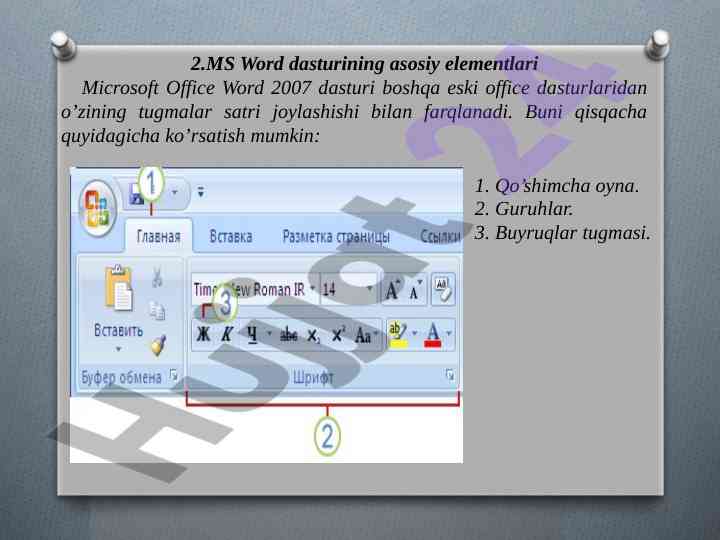Open Customize Quick Access Toolbar arrow
Viewport: 720px width, 540px height.
pos(201,191)
